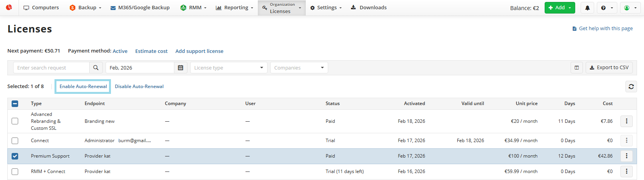Image resolution: width=644 pixels, height=180 pixels.
Task: Open the Reporting menu
Action: click(234, 8)
